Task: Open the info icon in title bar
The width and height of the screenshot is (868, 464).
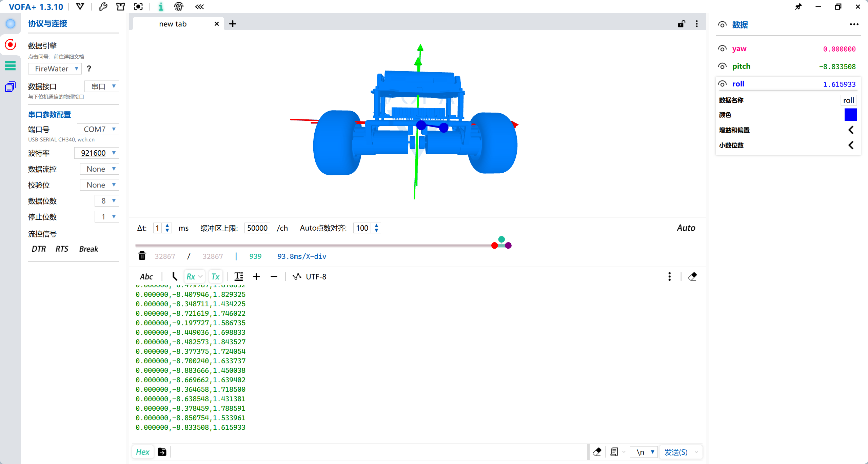Action: tap(161, 7)
